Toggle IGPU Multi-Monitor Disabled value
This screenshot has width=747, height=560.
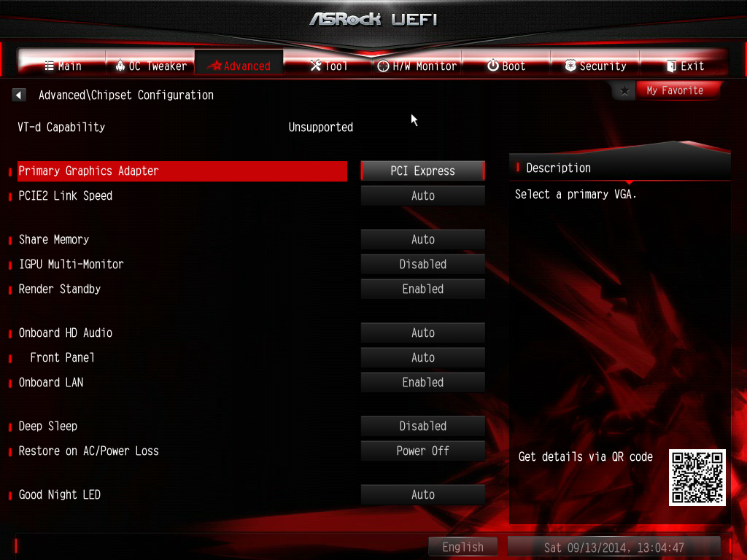click(x=422, y=264)
